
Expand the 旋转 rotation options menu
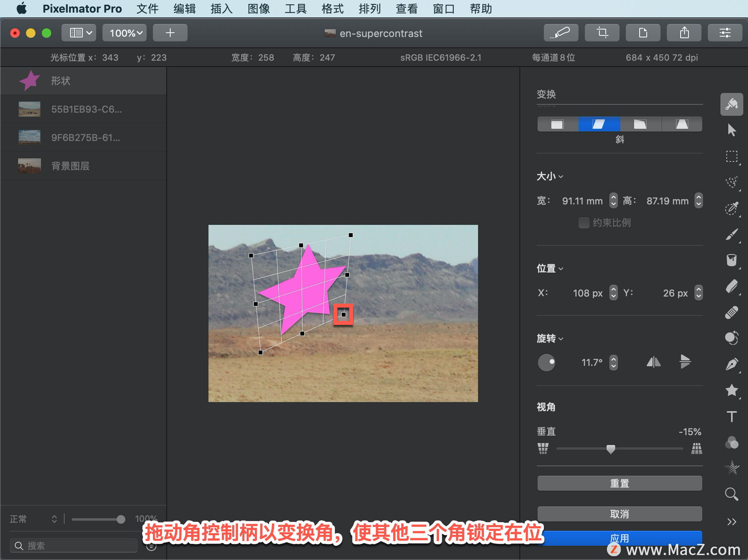tap(550, 339)
